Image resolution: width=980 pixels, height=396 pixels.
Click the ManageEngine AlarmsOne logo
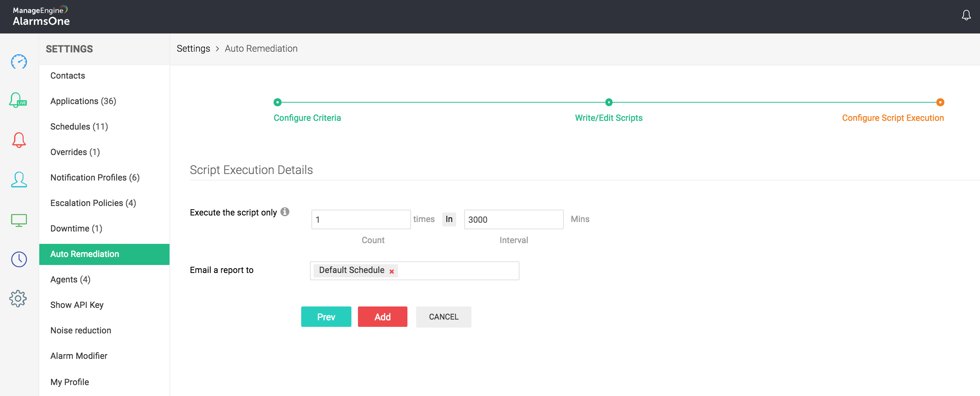coord(41,16)
